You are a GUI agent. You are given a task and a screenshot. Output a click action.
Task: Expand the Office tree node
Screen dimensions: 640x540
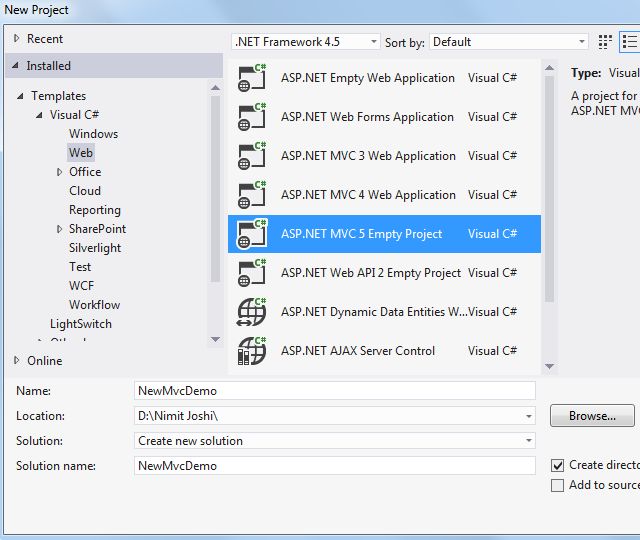tap(59, 172)
